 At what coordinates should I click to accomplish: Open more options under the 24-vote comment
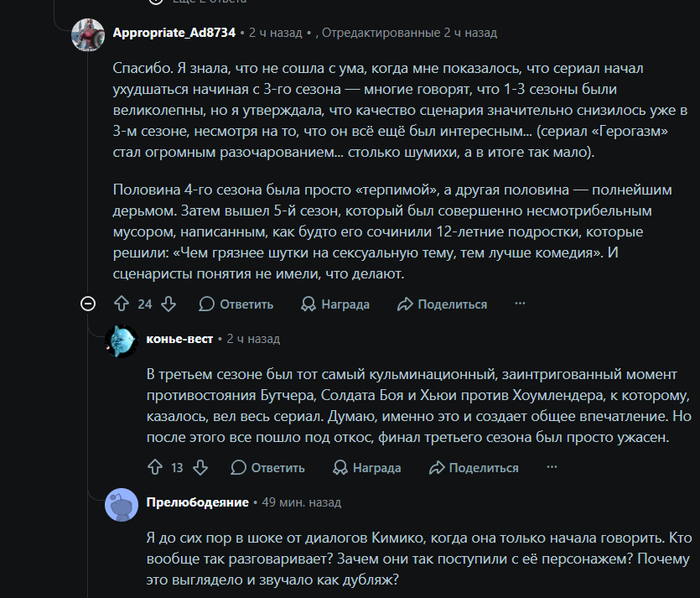pyautogui.click(x=520, y=304)
